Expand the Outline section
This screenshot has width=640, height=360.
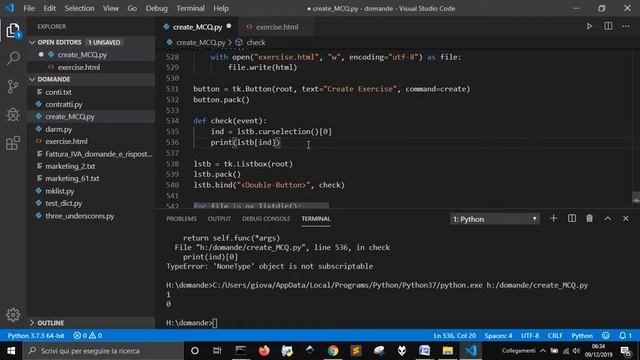pyautogui.click(x=91, y=323)
